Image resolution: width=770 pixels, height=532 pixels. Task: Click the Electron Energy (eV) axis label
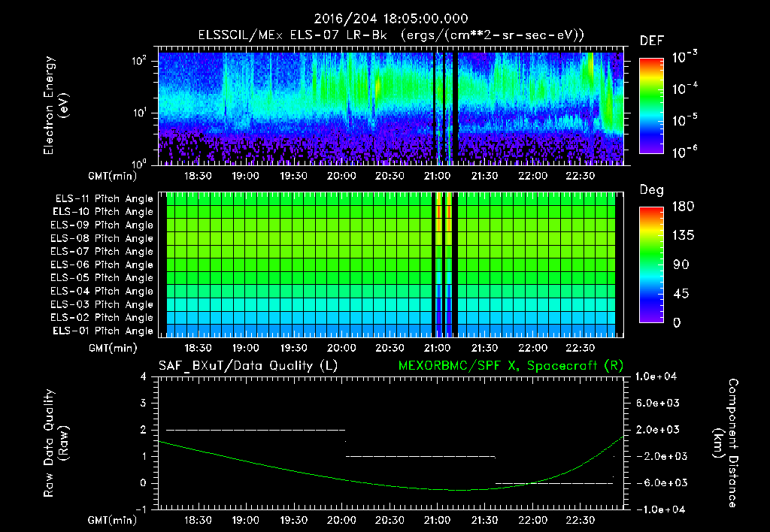(56, 105)
